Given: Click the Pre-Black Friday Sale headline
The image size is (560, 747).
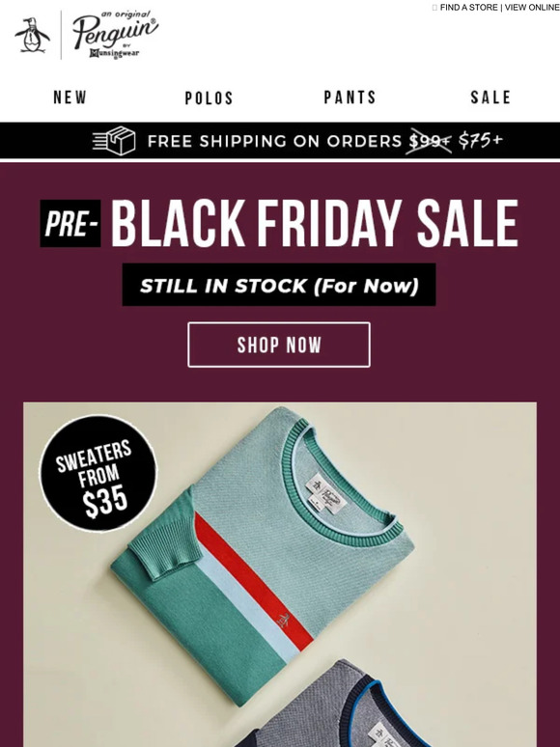Looking at the screenshot, I should click(279, 223).
